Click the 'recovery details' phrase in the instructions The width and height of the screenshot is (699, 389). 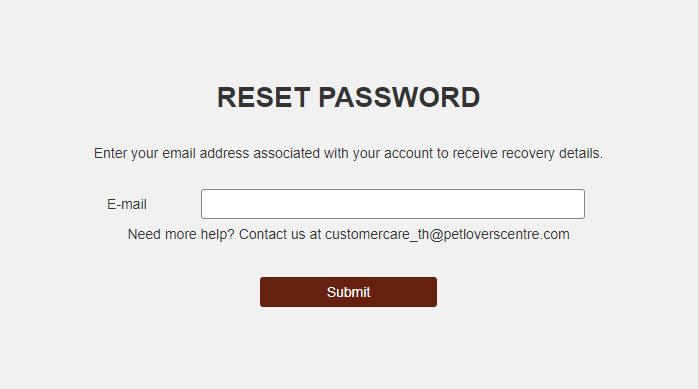pyautogui.click(x=552, y=153)
